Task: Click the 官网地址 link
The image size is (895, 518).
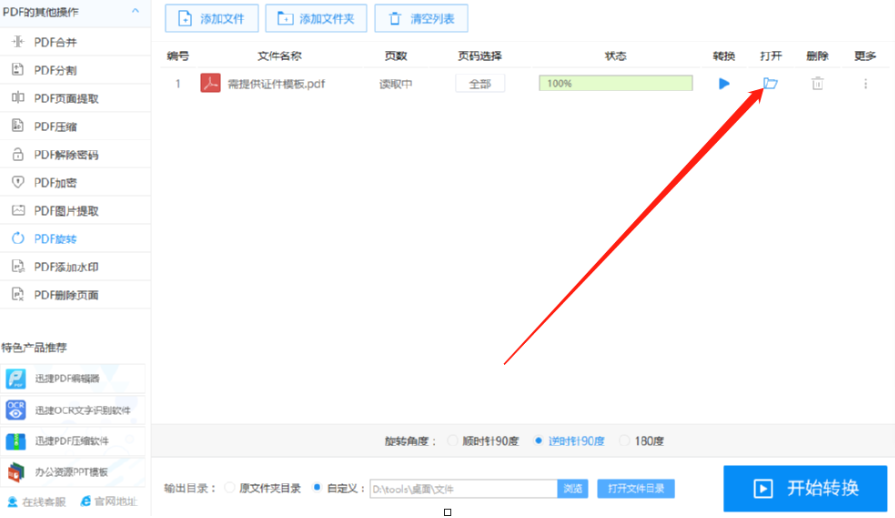Action: tap(109, 501)
